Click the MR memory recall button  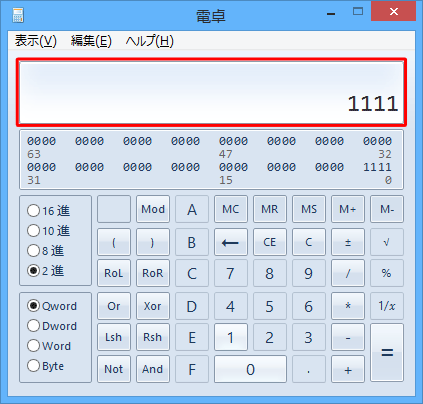click(x=270, y=209)
